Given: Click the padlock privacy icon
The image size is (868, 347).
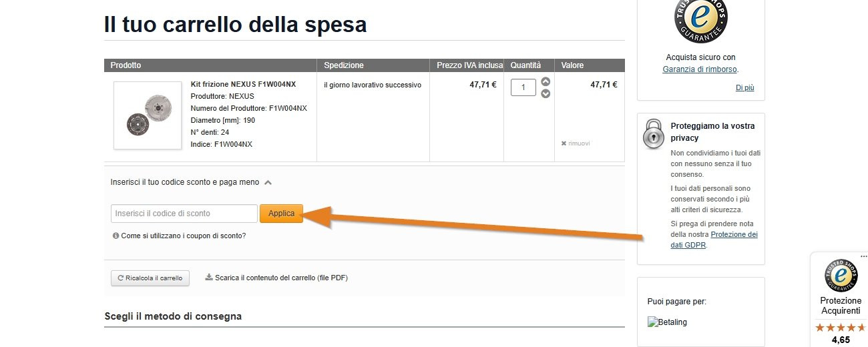Looking at the screenshot, I should pos(654,133).
